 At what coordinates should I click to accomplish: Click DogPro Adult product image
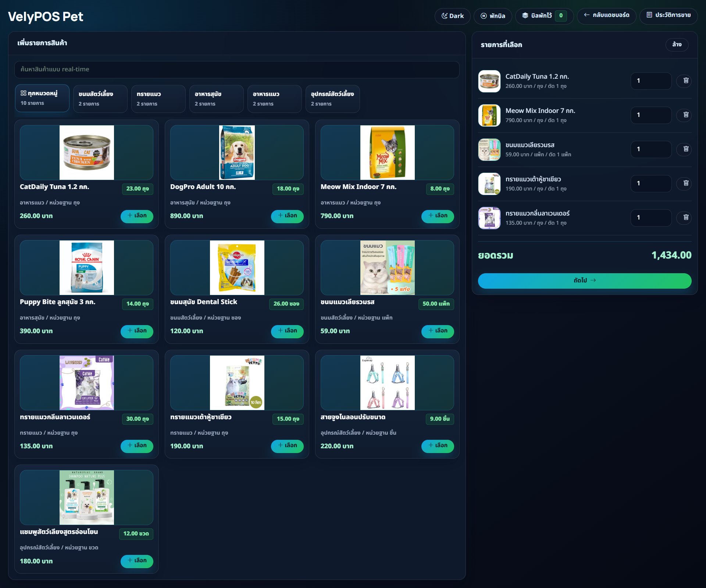pyautogui.click(x=237, y=153)
